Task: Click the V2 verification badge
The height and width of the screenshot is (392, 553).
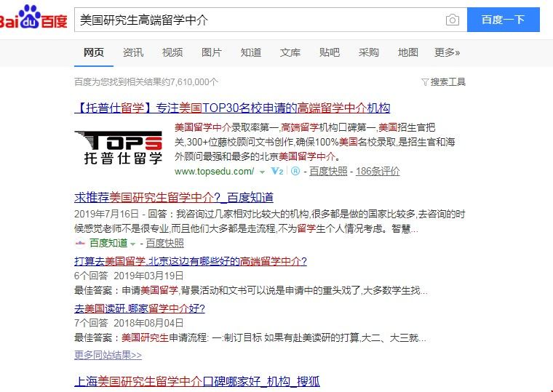Action: pos(277,172)
